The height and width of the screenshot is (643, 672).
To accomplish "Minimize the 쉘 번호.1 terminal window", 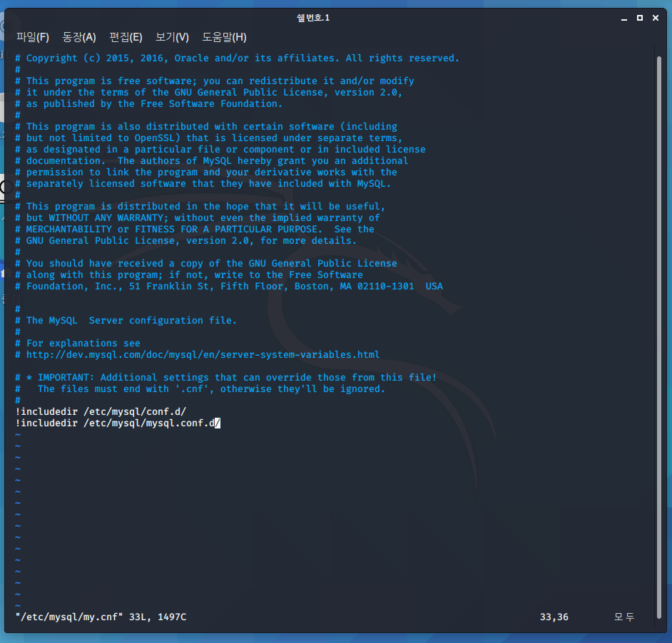I will click(x=624, y=18).
